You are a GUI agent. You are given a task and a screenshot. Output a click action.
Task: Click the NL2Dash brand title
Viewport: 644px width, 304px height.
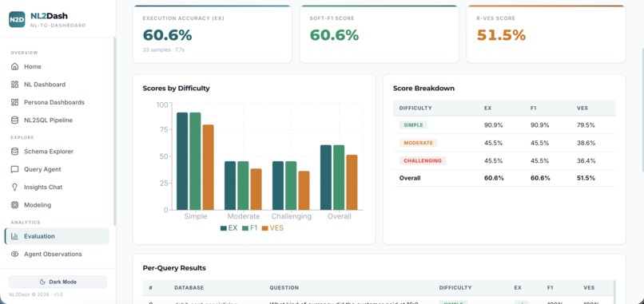tap(50, 16)
